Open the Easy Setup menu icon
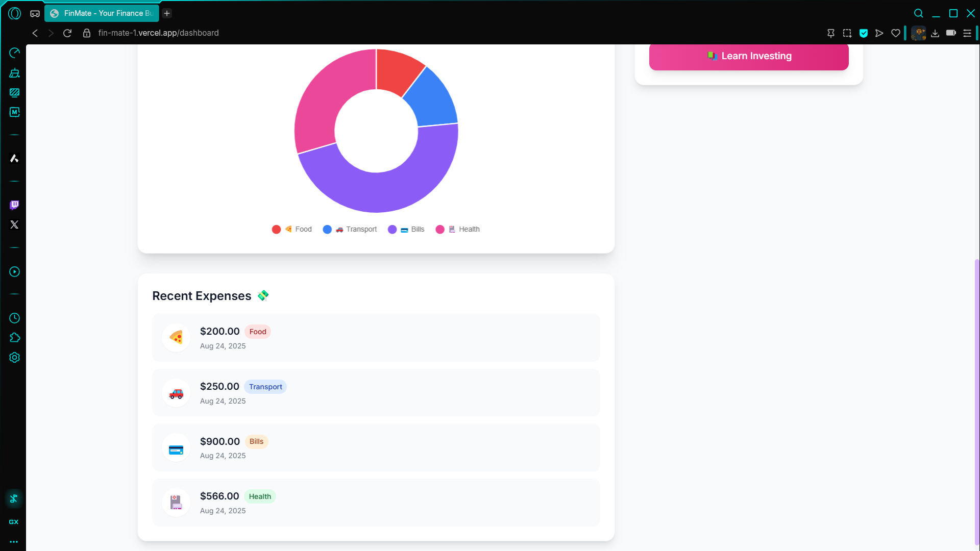This screenshot has height=551, width=980. pyautogui.click(x=967, y=33)
